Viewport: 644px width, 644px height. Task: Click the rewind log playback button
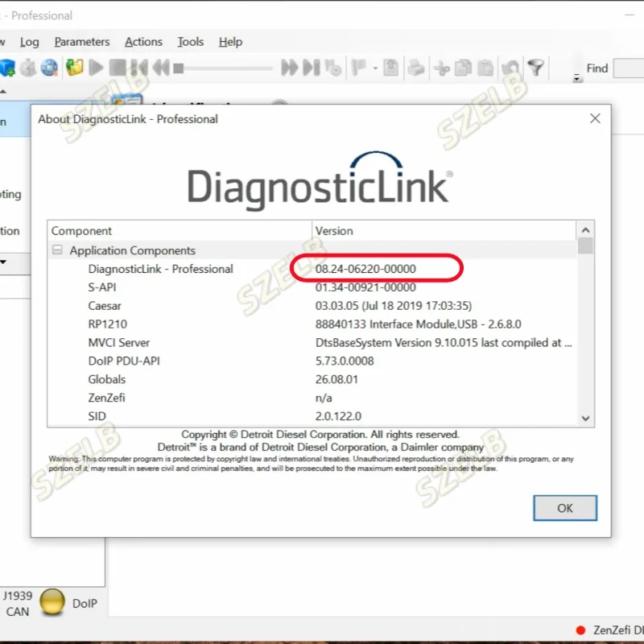click(161, 68)
